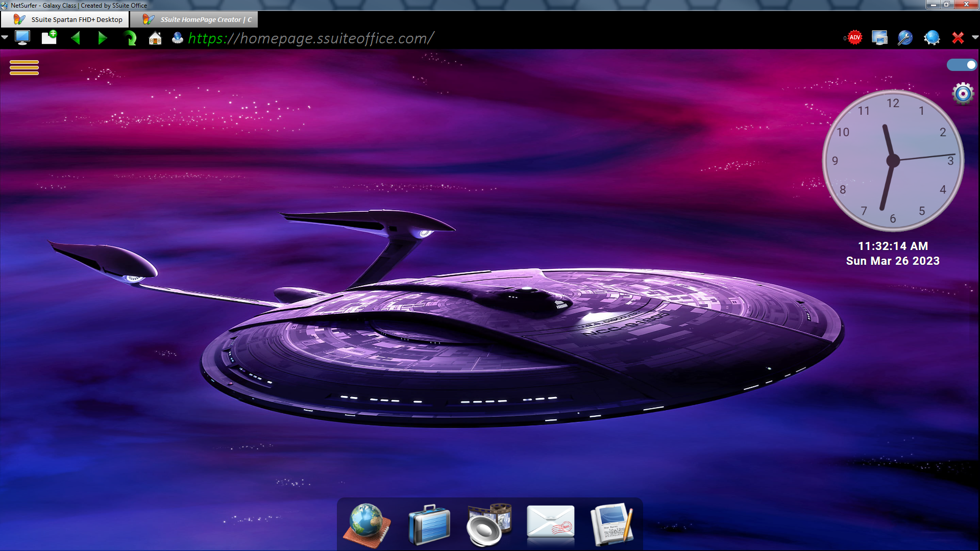Click the red X stop icon

[x=958, y=38]
